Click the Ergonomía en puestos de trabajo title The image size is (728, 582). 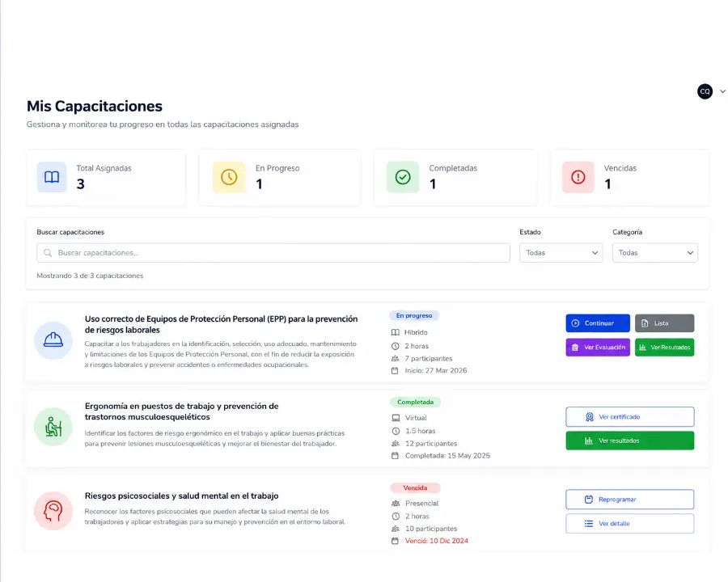(x=181, y=411)
